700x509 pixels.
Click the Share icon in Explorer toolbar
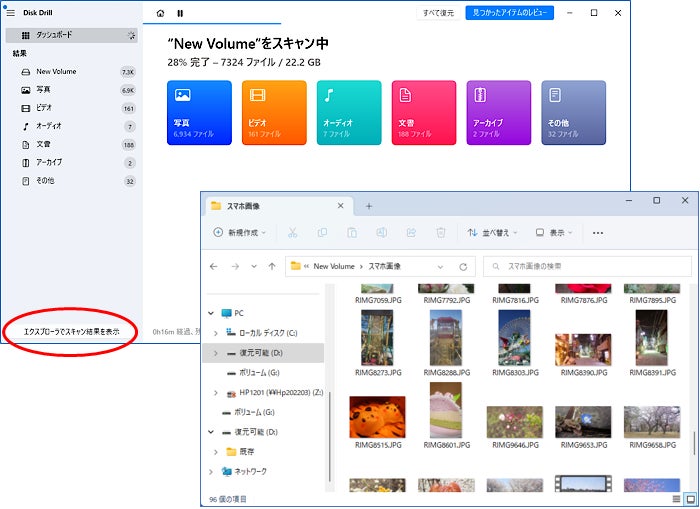(411, 233)
